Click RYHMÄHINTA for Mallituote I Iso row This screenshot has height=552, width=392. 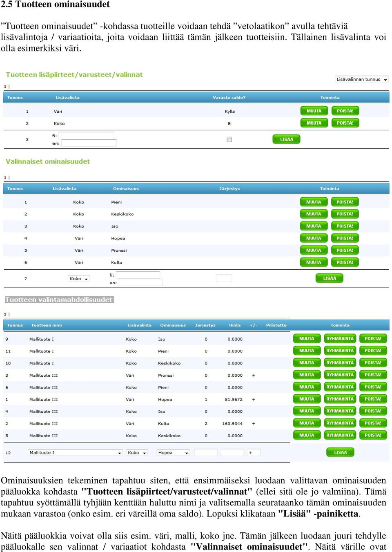click(x=340, y=339)
